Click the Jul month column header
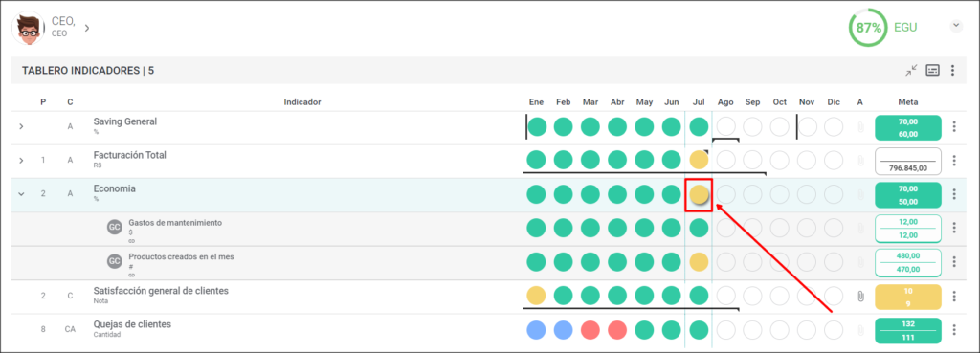The height and width of the screenshot is (353, 980). tap(699, 101)
